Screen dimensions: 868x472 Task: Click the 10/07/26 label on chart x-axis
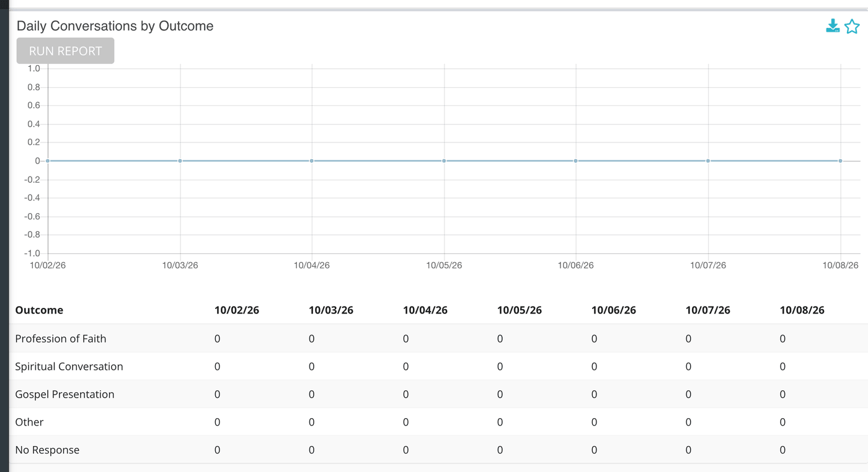[708, 265]
